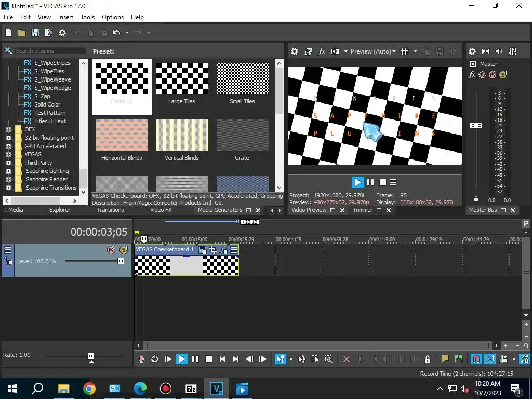This screenshot has height=399, width=532.
Task: Expand the GPU Accelerated folder
Action: pos(8,146)
